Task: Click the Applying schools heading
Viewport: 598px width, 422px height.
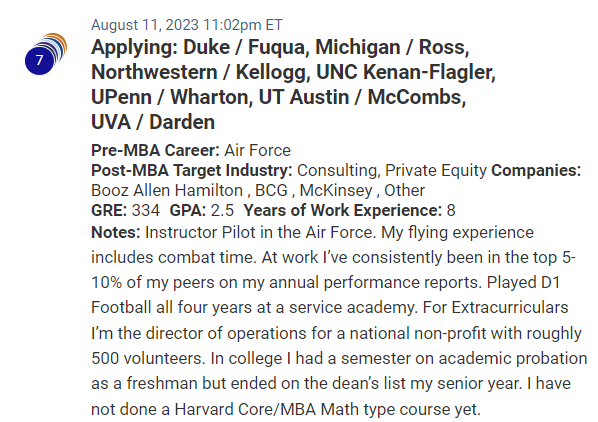Action: [293, 85]
